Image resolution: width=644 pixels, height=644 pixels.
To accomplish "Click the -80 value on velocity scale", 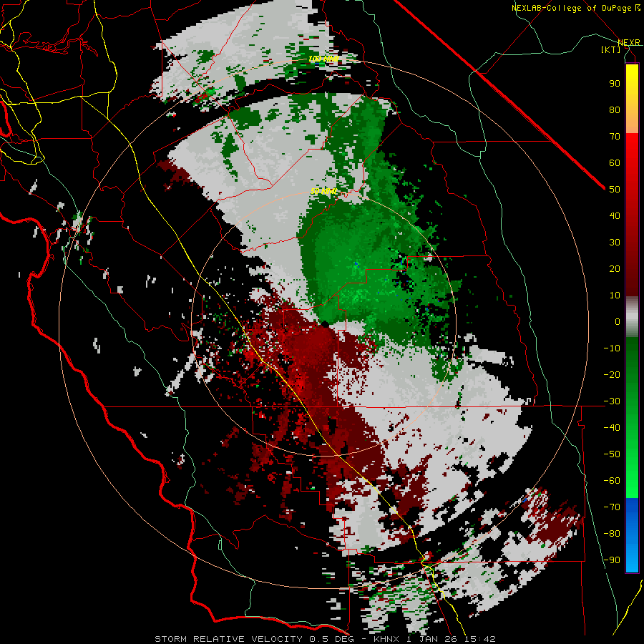I will [612, 534].
